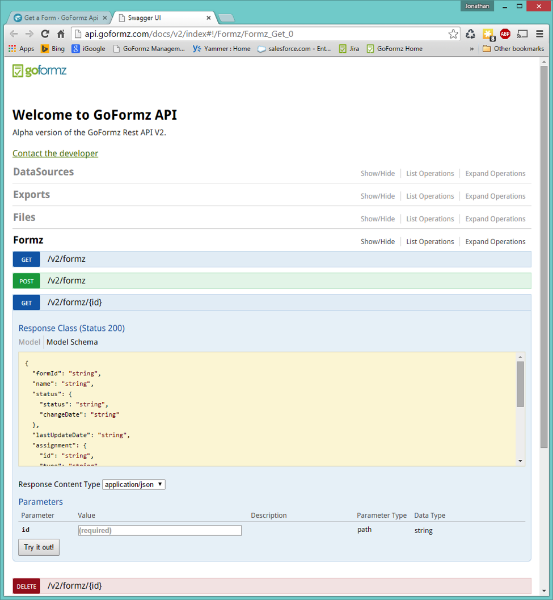
Task: Open the browser home page icon
Action: click(x=61, y=34)
